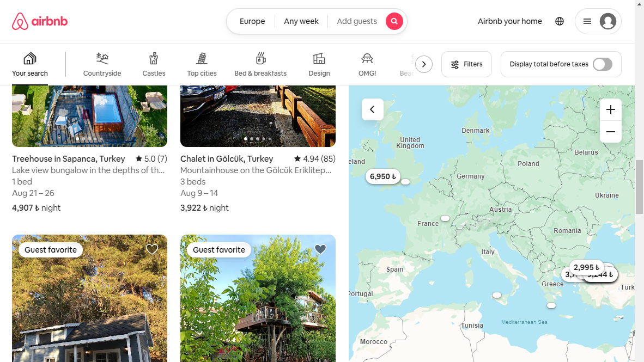The image size is (644, 362).
Task: Click the small map marker near Tunisia
Action: point(497,295)
